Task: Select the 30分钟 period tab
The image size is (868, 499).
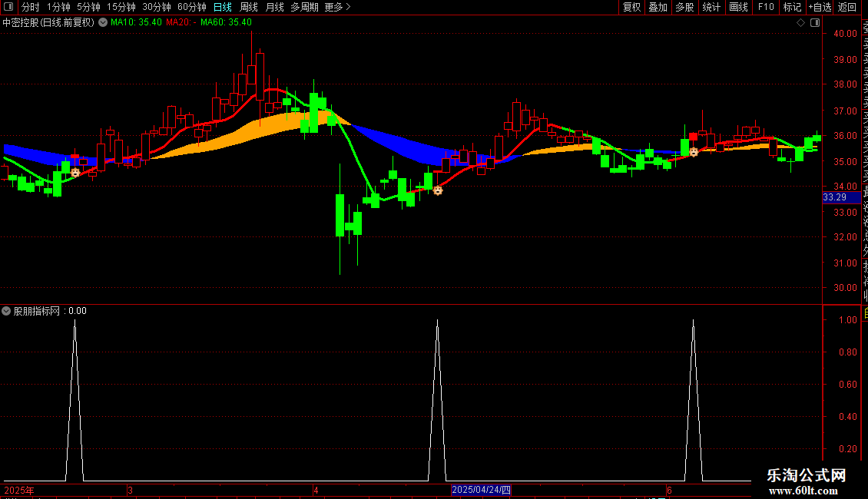Action: [x=156, y=7]
